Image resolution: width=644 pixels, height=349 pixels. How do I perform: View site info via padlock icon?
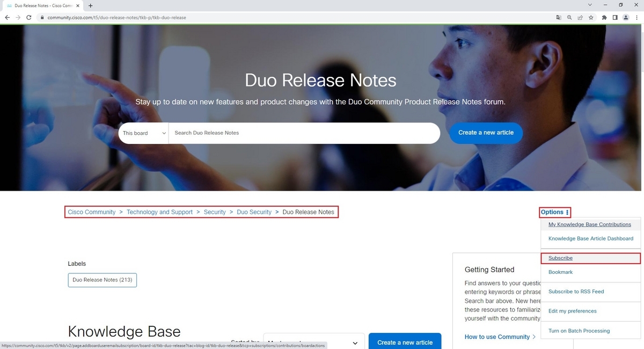coord(42,17)
